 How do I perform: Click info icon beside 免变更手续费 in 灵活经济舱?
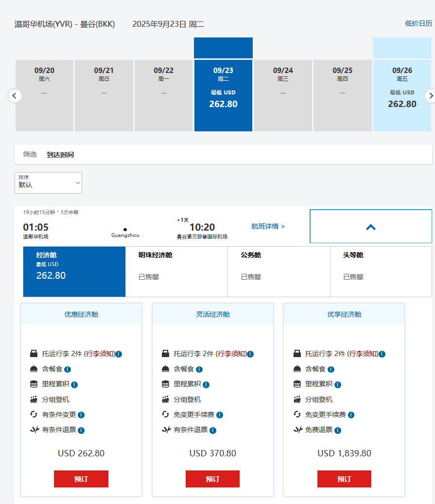(x=220, y=415)
